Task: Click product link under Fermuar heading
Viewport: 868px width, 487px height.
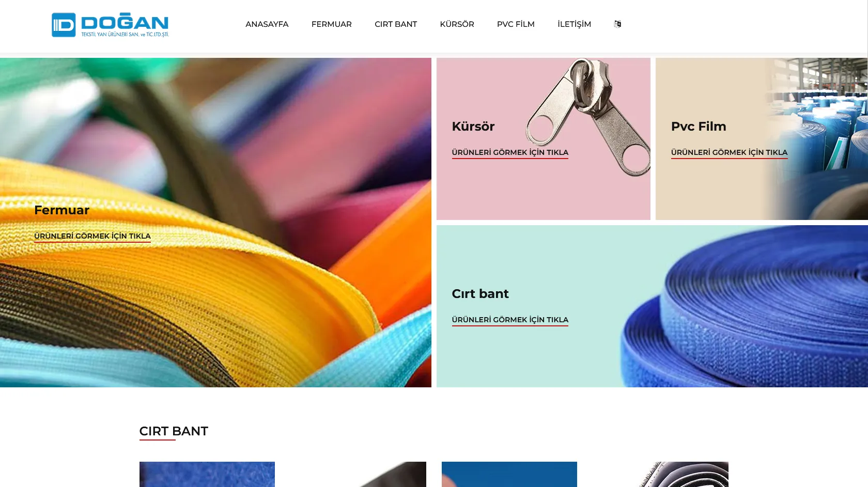Action: point(92,236)
